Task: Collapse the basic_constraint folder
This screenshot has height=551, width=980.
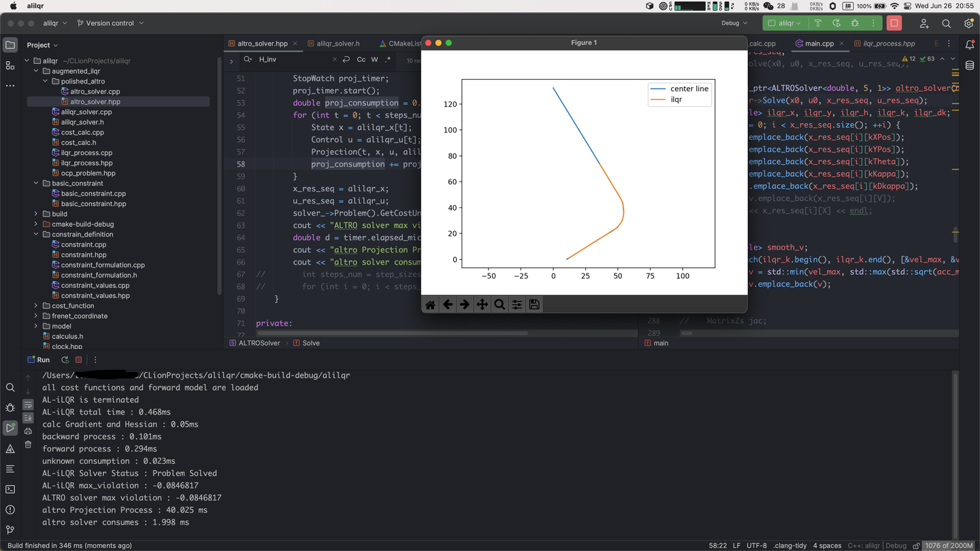Action: (36, 184)
